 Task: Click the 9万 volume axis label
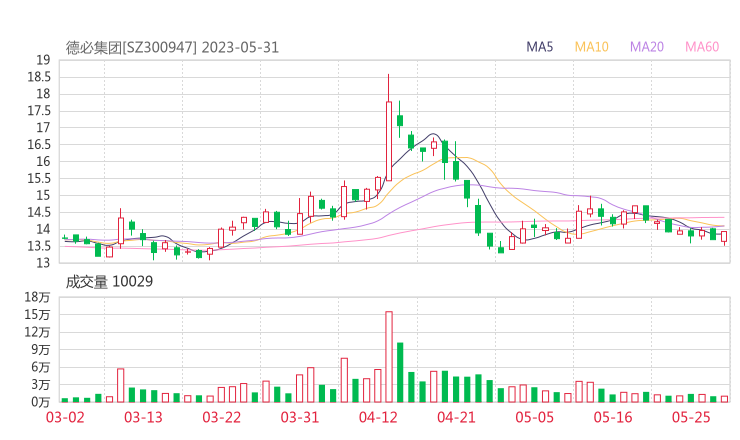pos(41,350)
